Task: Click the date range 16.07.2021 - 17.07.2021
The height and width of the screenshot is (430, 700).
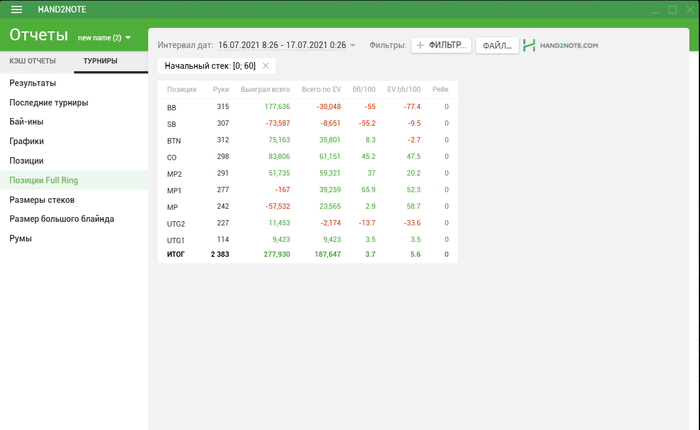Action: point(282,45)
